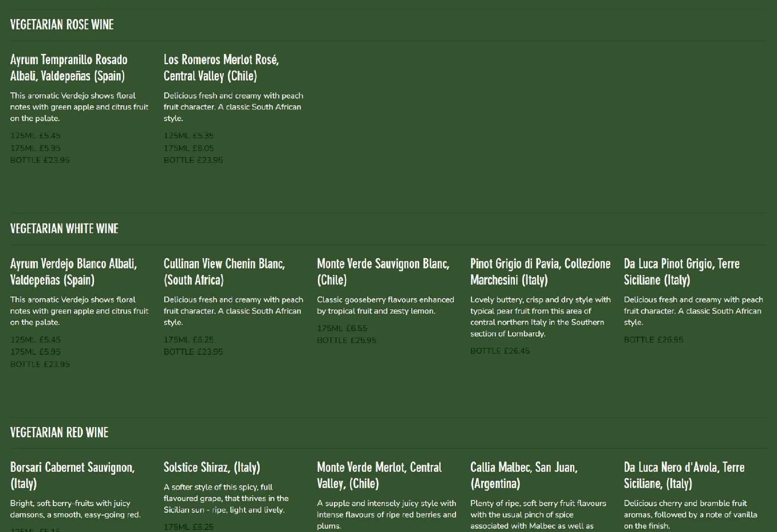Click '175ML £5.95' under Ayrum Verdejo Blanco
Viewport: 777px width, 532px height.
[x=35, y=352]
